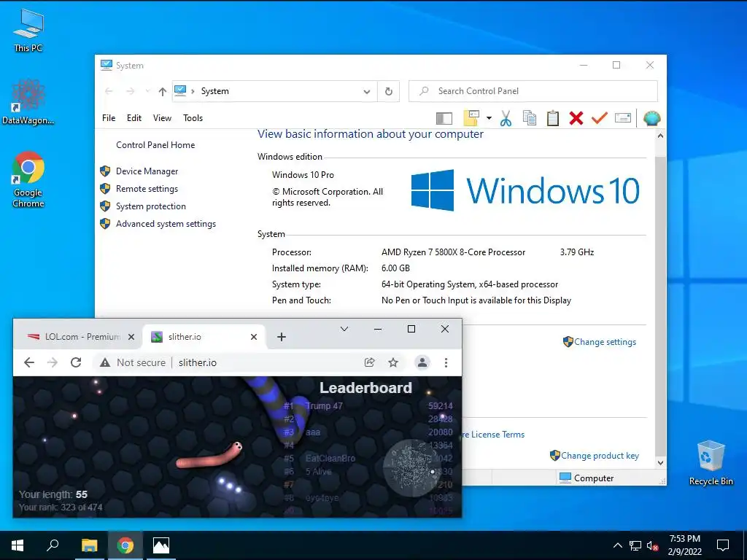Screen dimensions: 747x560
Task: Close the slither.io Chrome tab
Action: pyautogui.click(x=254, y=337)
